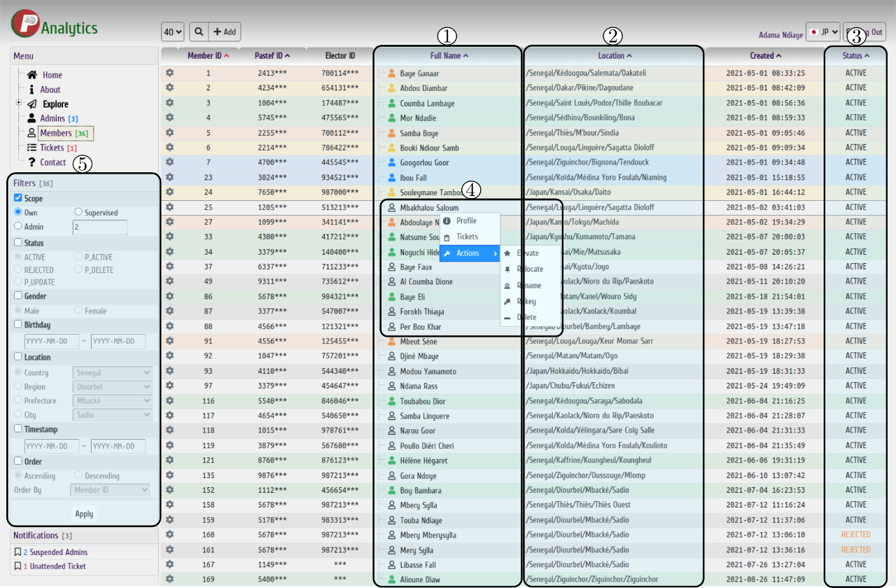Click the Home icon in the menu
The width and height of the screenshot is (896, 588).
[x=31, y=75]
